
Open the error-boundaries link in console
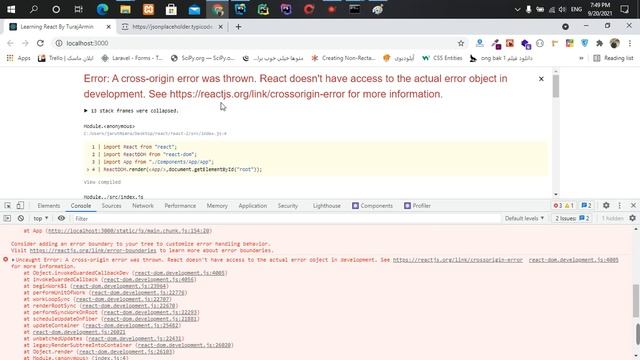tap(93, 251)
